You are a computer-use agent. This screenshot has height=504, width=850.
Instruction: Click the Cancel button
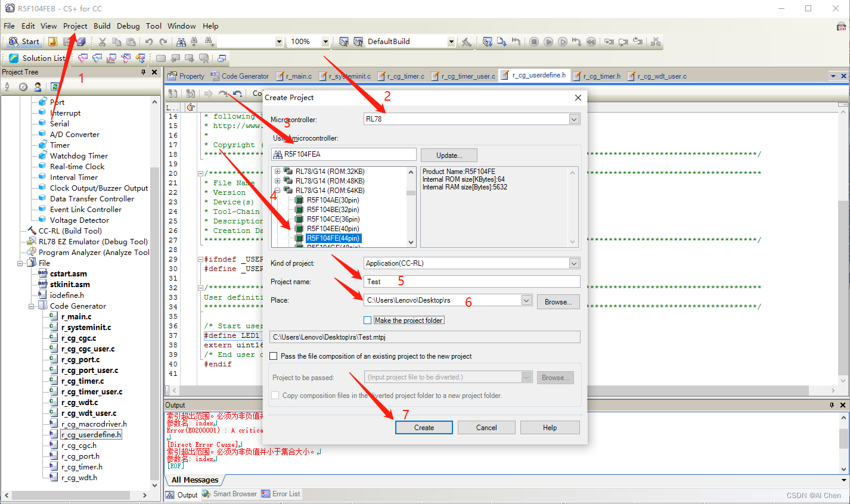(486, 428)
